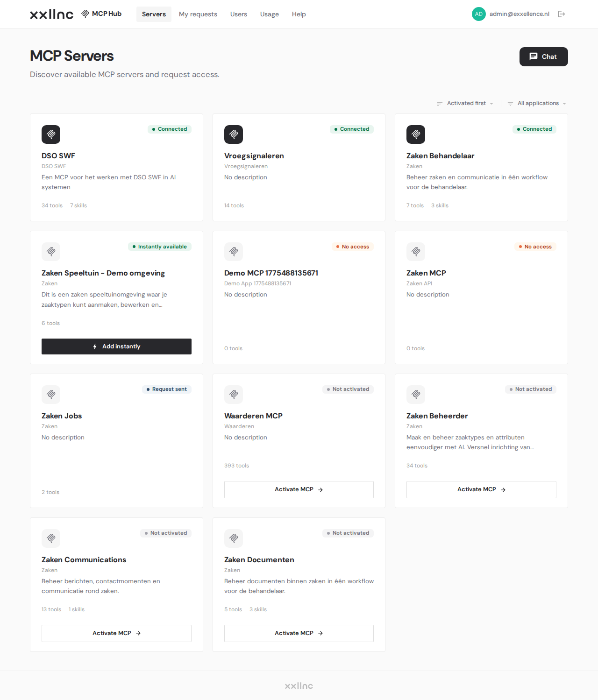
Task: Activate the Waarderen MCP server
Action: click(x=299, y=489)
